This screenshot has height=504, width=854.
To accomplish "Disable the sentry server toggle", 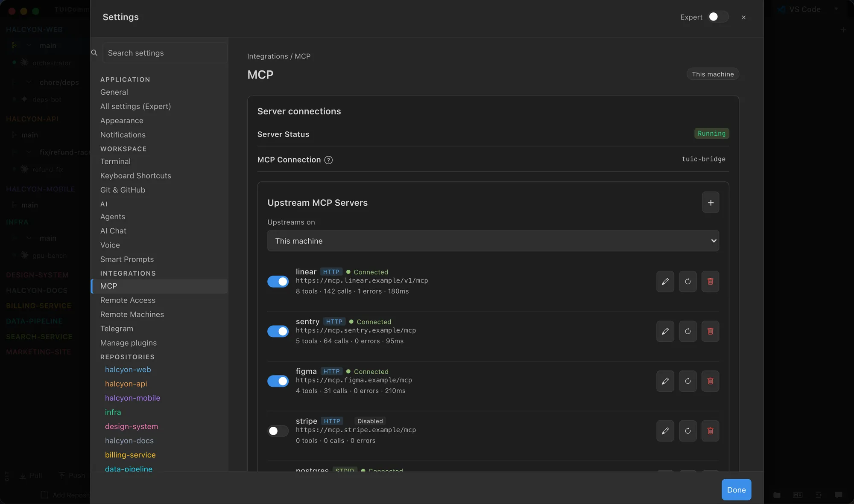I will coord(278,332).
